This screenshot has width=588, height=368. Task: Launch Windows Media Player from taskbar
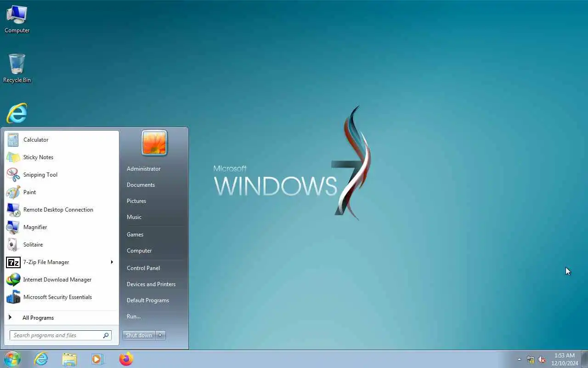coord(97,359)
